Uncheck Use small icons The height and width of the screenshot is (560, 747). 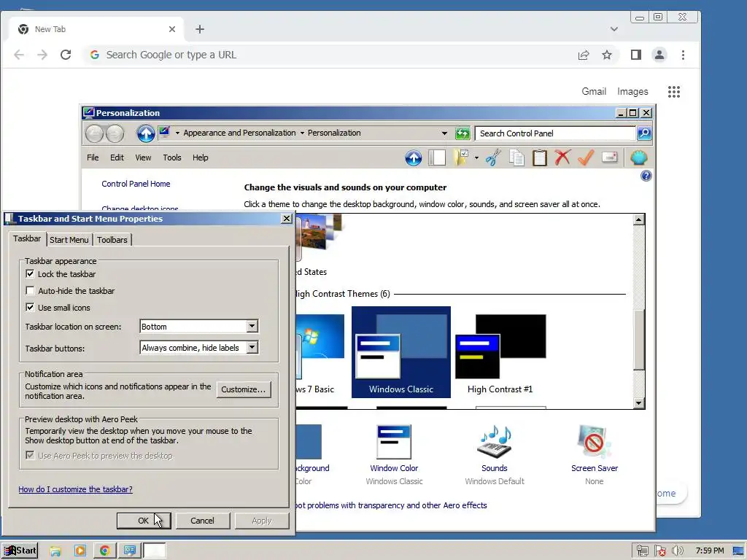click(30, 308)
